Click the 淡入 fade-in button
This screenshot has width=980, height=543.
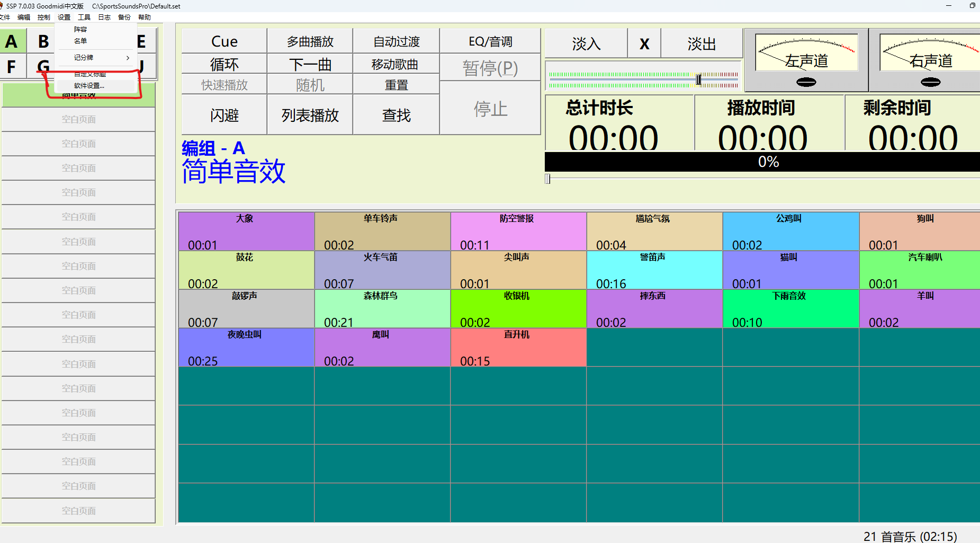(x=586, y=43)
